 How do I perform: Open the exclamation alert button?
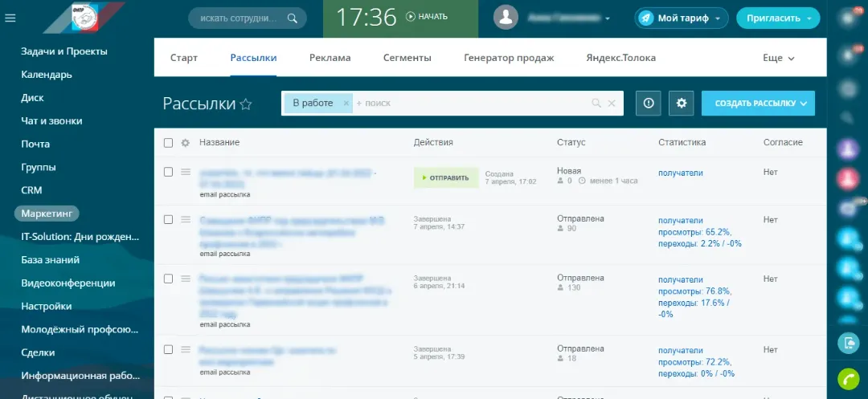pyautogui.click(x=649, y=104)
